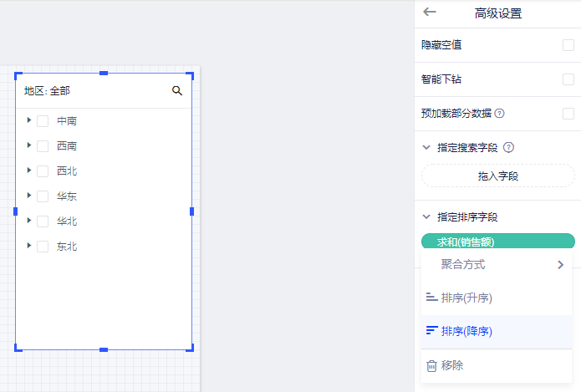This screenshot has width=581, height=392.
Task: Toggle the 智能下钻 checkbox
Action: [x=568, y=79]
